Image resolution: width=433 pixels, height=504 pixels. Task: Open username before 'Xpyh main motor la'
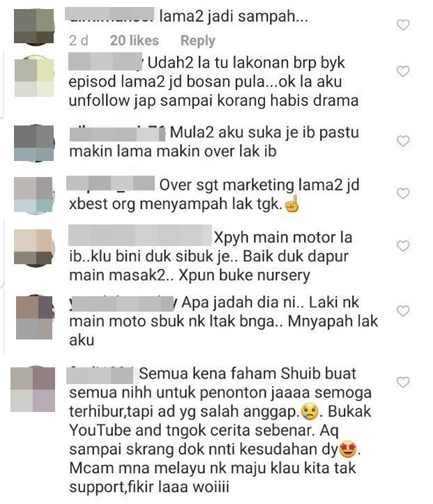(140, 236)
